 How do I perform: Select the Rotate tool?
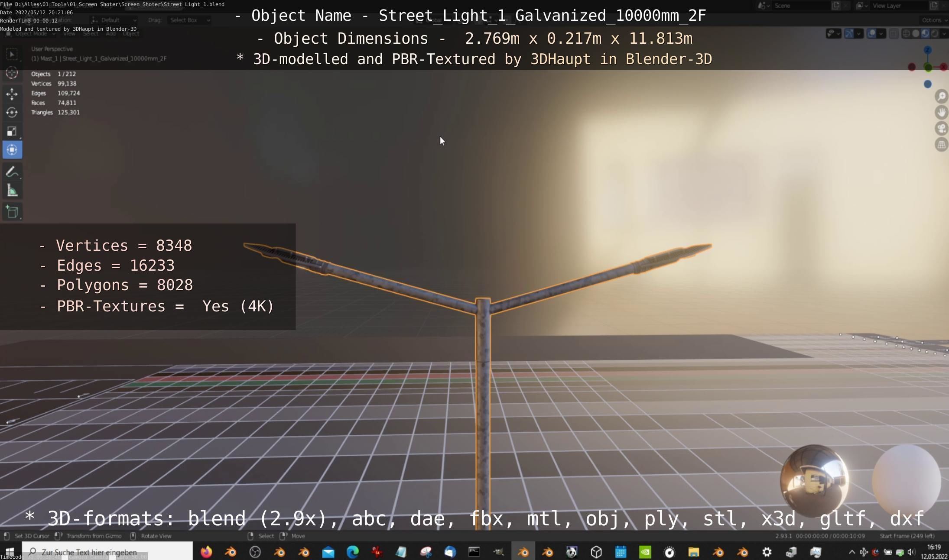pos(12,113)
